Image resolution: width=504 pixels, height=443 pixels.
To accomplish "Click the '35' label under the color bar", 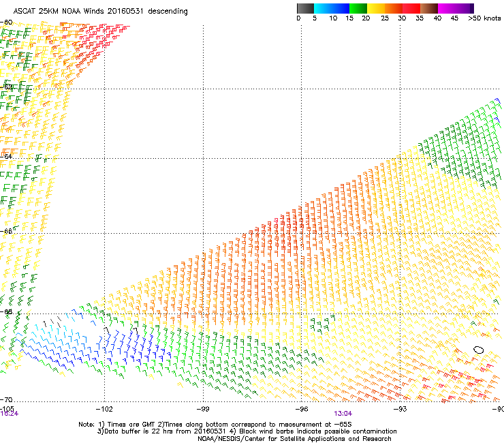I will [420, 18].
